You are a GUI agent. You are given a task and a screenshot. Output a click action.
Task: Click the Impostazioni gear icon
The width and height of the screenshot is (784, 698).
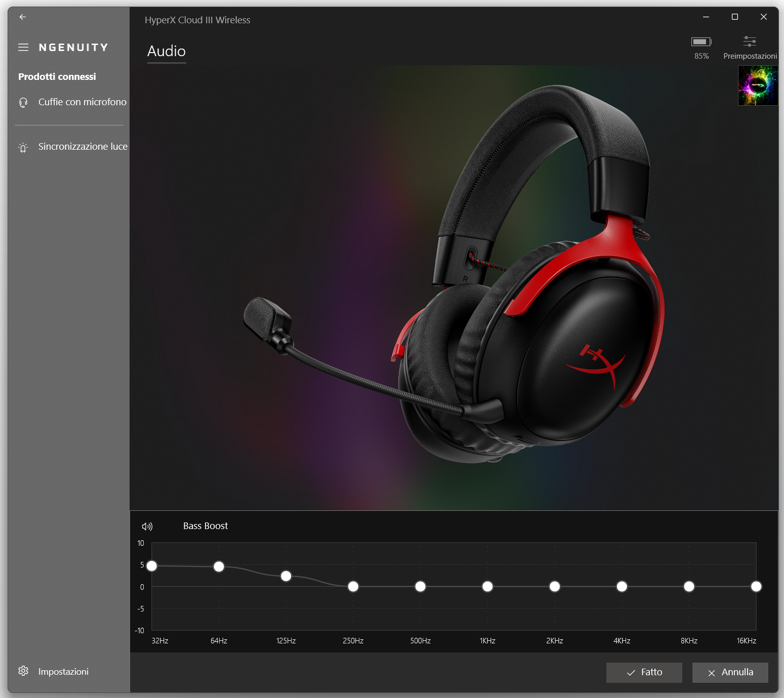23,671
